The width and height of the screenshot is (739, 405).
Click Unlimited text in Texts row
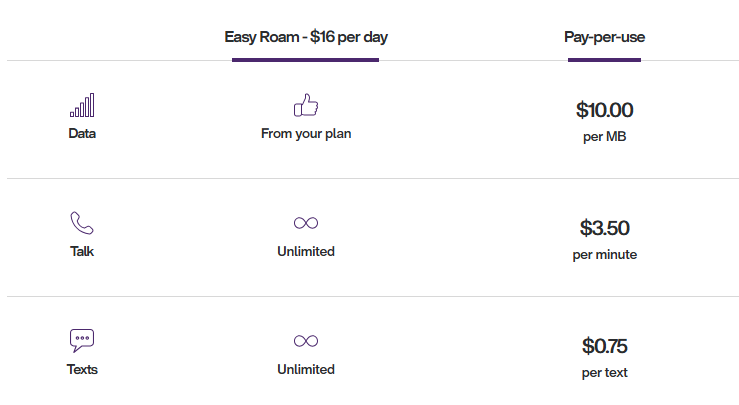tap(305, 369)
